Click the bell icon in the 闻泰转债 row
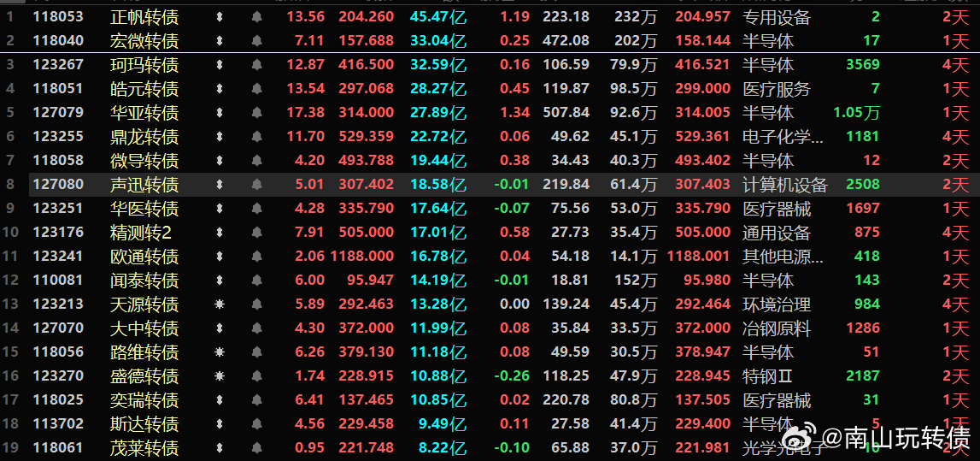Screen dimensions: 980x461 pos(256,281)
